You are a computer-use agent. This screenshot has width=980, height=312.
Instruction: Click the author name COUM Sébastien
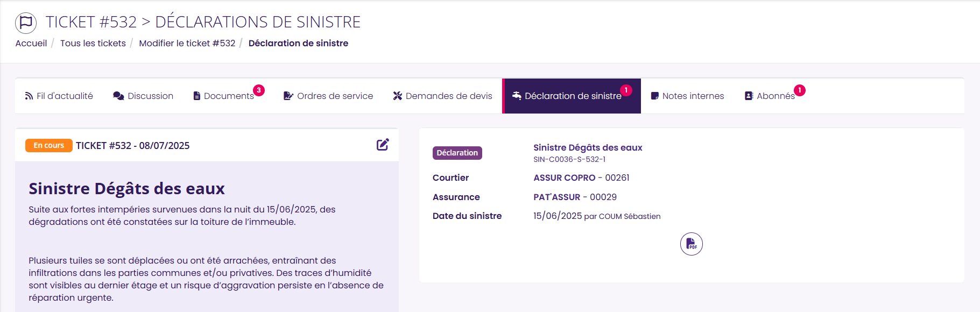point(630,216)
